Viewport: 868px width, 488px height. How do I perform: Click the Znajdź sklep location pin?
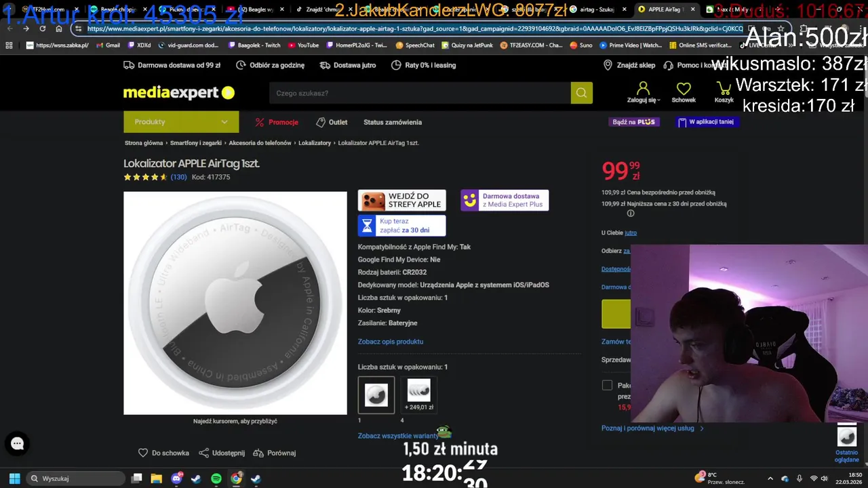tap(608, 65)
